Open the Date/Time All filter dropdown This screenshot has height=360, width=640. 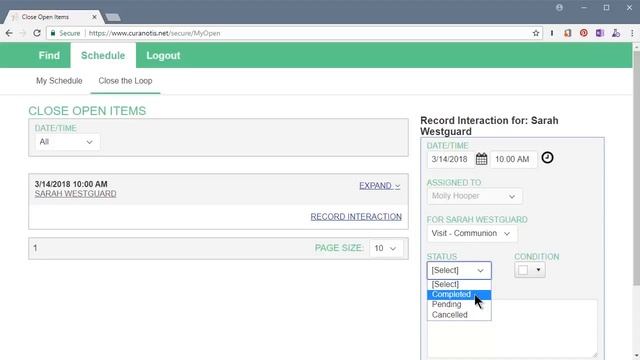coord(67,142)
